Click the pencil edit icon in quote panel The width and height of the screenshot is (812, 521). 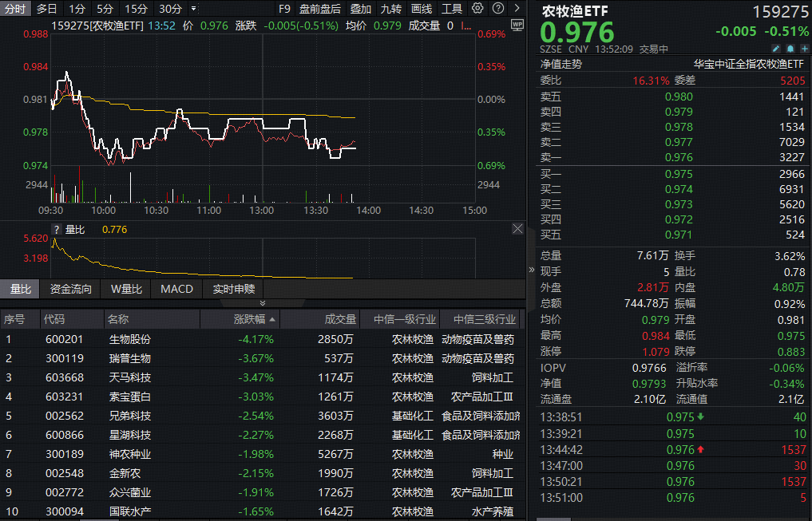click(775, 49)
